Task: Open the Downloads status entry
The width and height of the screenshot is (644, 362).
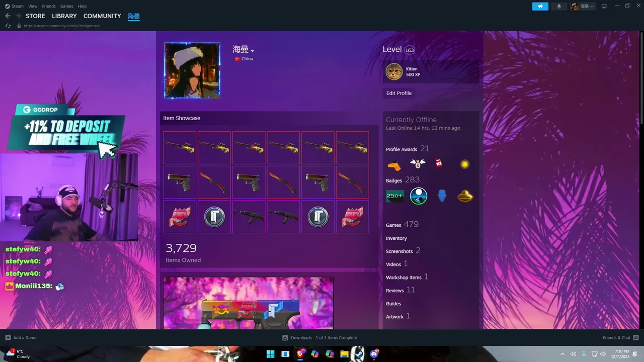Action: click(319, 337)
